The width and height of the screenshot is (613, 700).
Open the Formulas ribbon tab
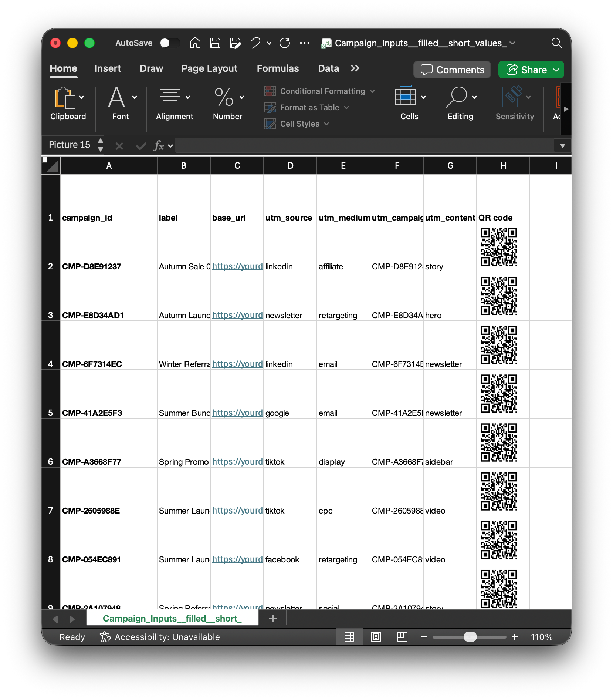click(278, 68)
